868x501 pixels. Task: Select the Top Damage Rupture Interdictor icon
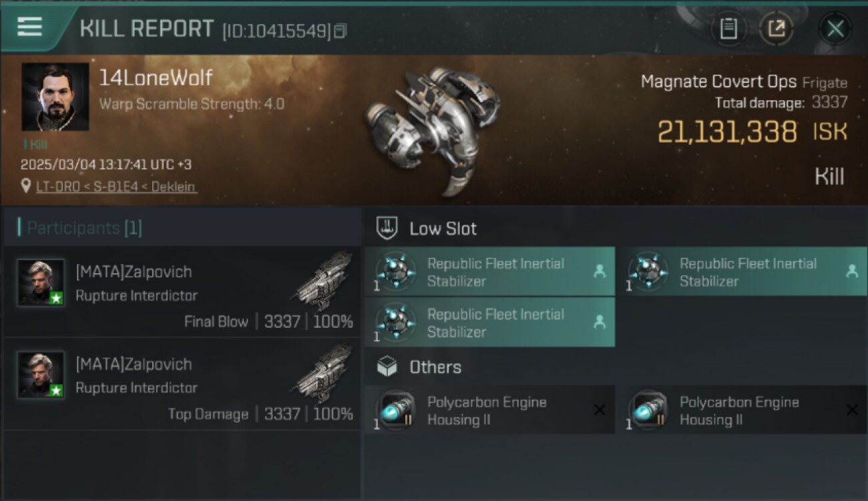click(324, 373)
